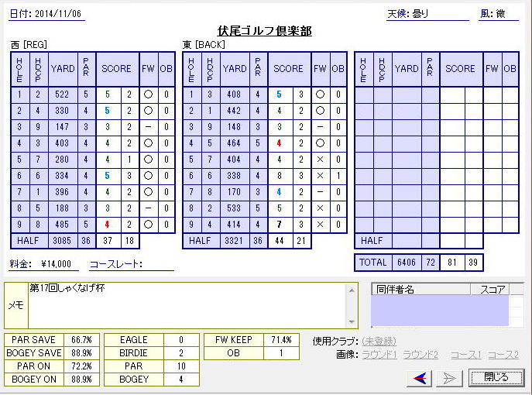Click East HALF score 44
Screen dimensions: 532x395
[280, 241]
